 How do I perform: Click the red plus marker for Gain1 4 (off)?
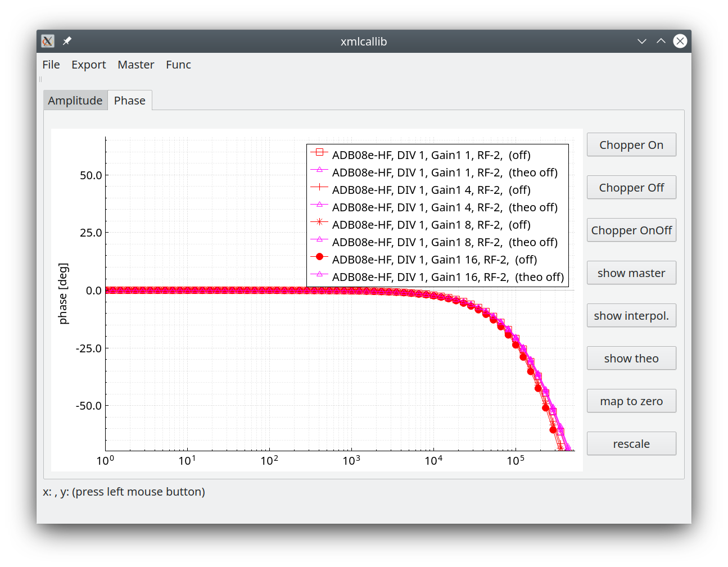(x=319, y=187)
